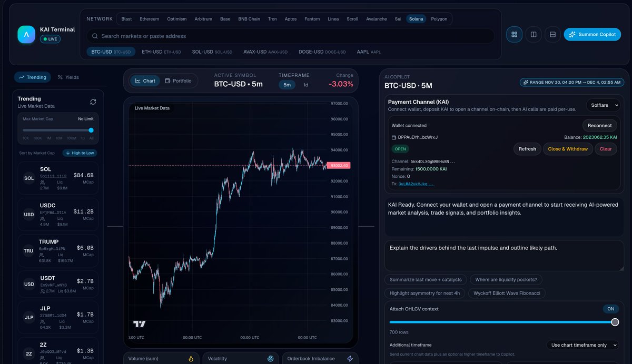Switch to split column layout icon
Screen dimensions: 632x364
coord(534,34)
